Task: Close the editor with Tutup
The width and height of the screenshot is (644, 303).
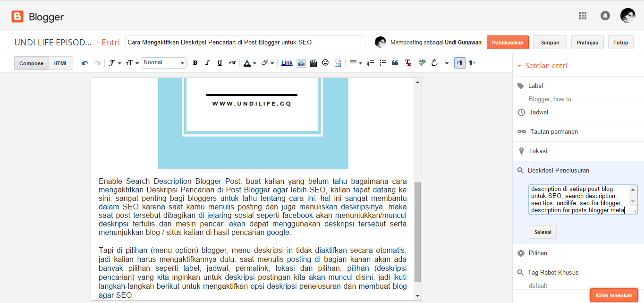Action: pyautogui.click(x=621, y=43)
